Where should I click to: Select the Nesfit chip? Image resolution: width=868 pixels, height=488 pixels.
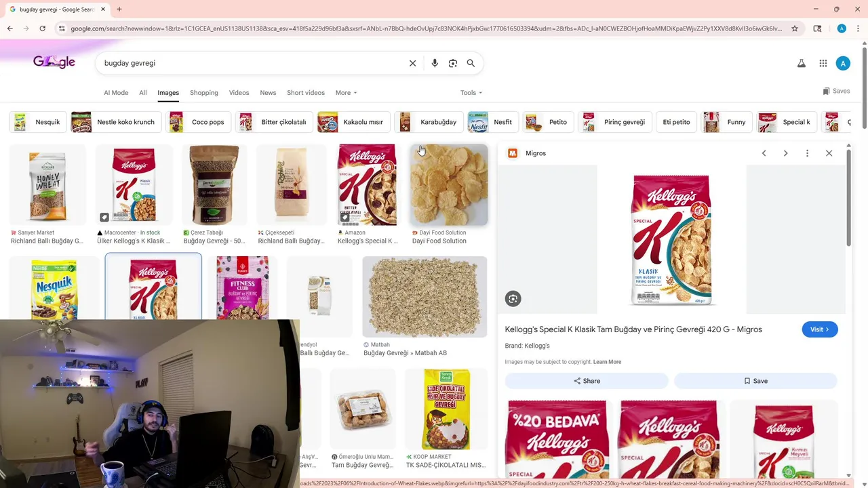coord(493,122)
